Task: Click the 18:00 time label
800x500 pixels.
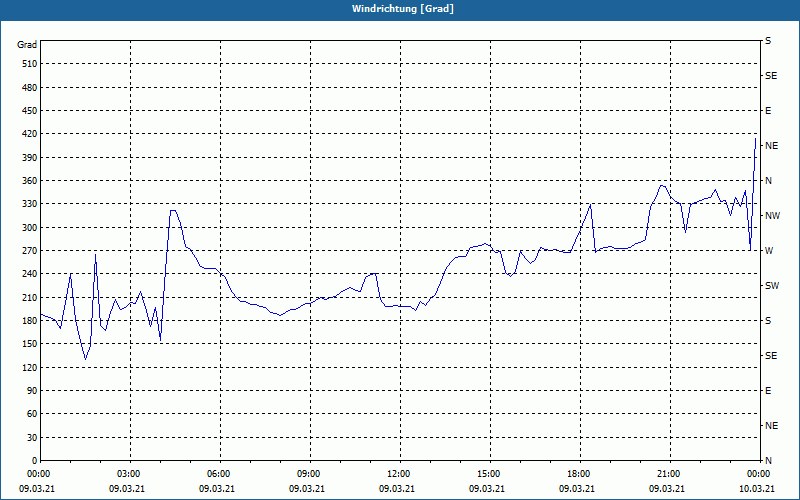Action: (x=580, y=474)
